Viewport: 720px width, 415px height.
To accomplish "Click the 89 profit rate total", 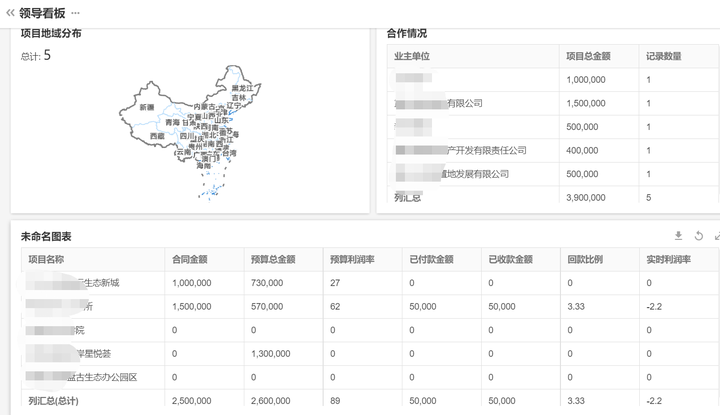I will [x=335, y=401].
